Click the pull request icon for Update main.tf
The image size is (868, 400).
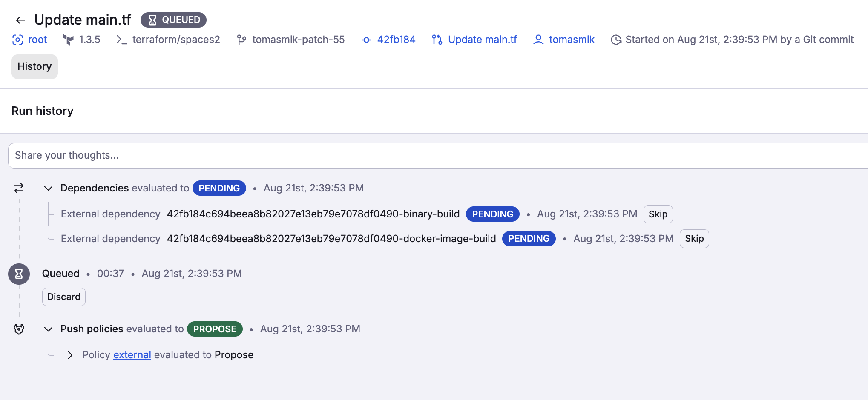click(436, 39)
